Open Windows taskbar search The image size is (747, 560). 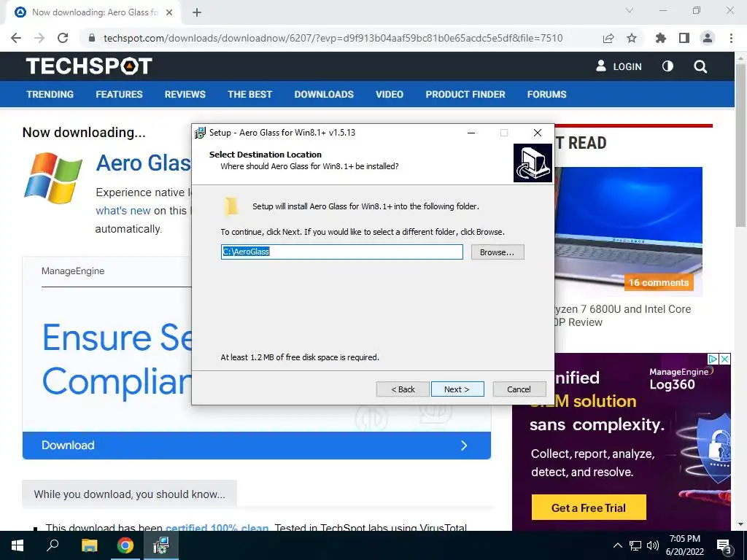pyautogui.click(x=53, y=545)
